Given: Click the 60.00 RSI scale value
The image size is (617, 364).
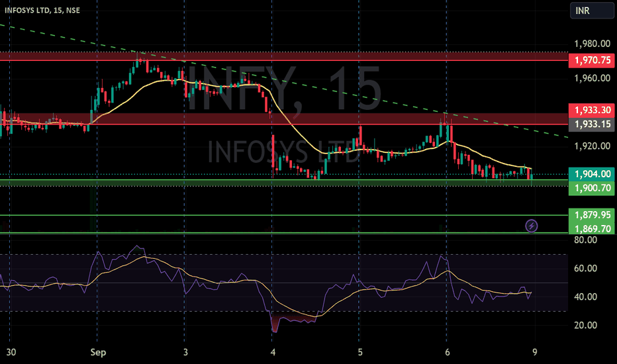Looking at the screenshot, I should pos(585,269).
